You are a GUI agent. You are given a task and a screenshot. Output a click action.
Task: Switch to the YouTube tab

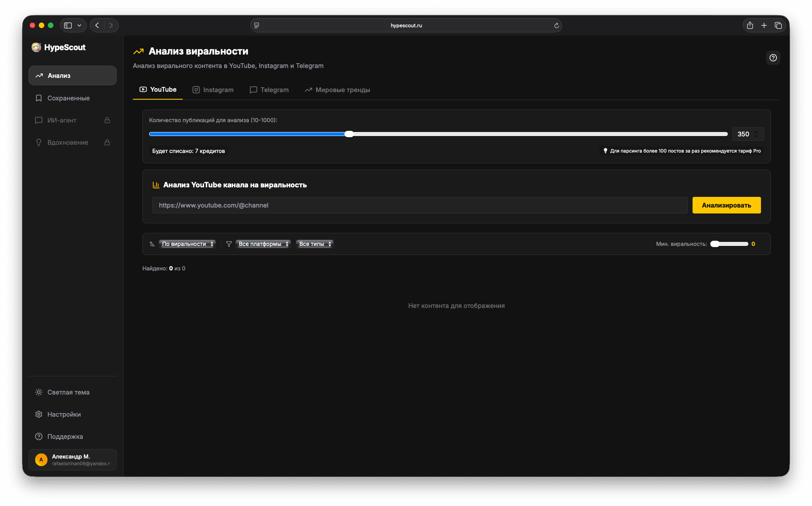(x=158, y=90)
